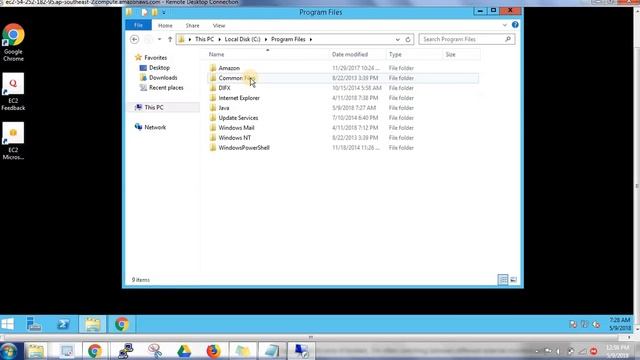Image resolution: width=640 pixels, height=360 pixels.
Task: Select Desktop in navigation pane
Action: [159, 68]
